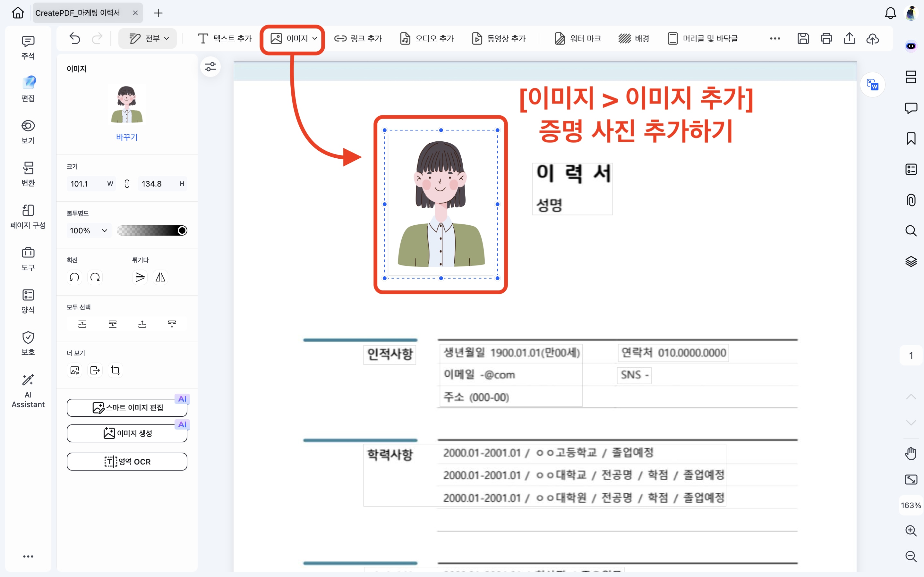Click the print icon in toolbar

click(826, 38)
